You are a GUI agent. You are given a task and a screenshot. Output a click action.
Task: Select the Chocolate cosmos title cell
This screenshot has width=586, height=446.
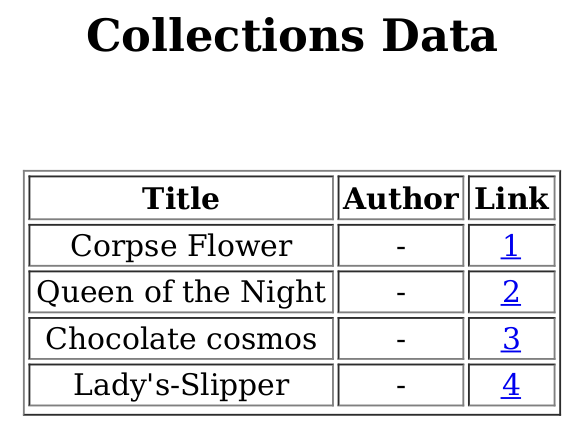[x=181, y=338]
